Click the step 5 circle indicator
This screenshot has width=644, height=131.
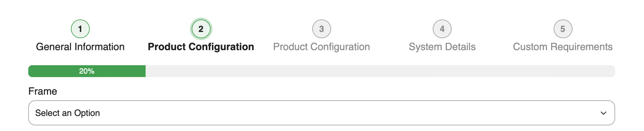[x=562, y=29]
